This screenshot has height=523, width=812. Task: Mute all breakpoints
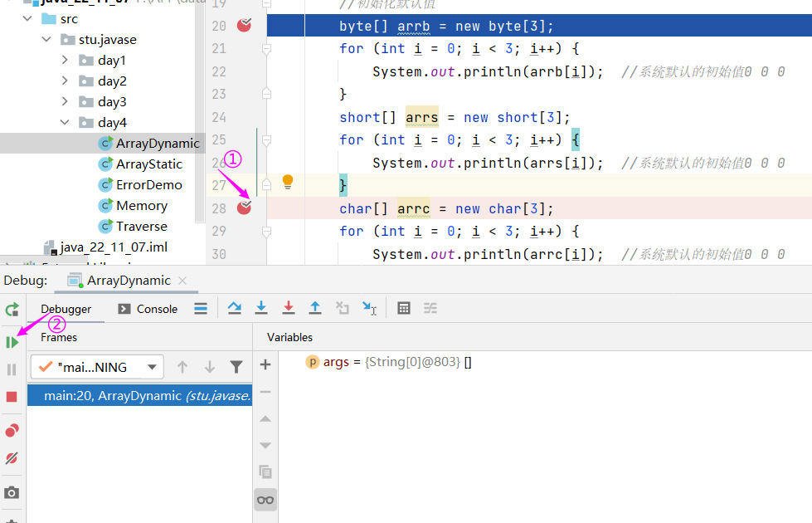(12, 458)
